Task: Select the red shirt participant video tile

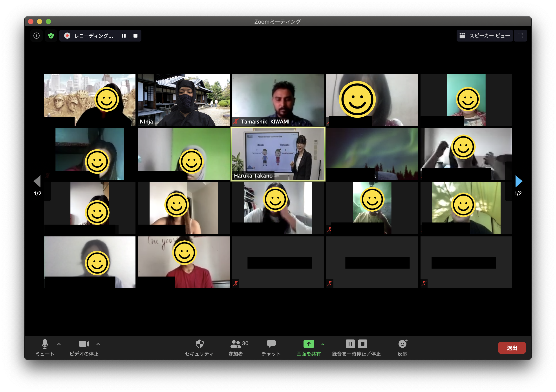Action: (x=184, y=262)
